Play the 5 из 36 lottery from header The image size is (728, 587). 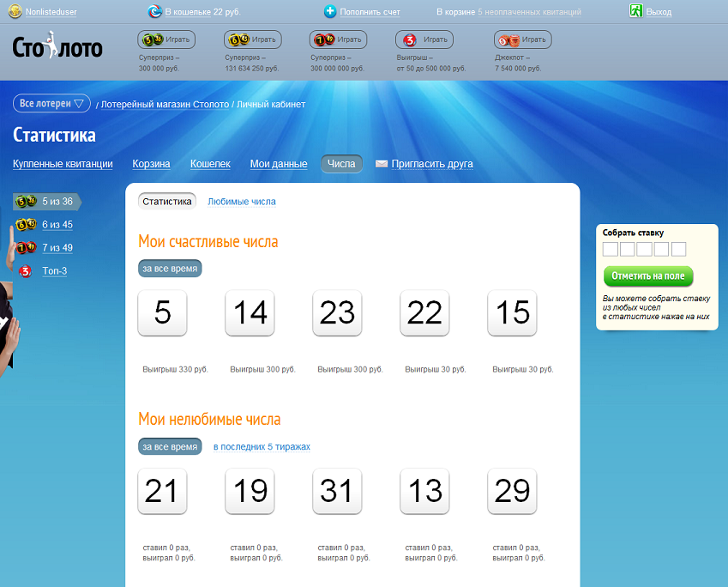point(167,39)
